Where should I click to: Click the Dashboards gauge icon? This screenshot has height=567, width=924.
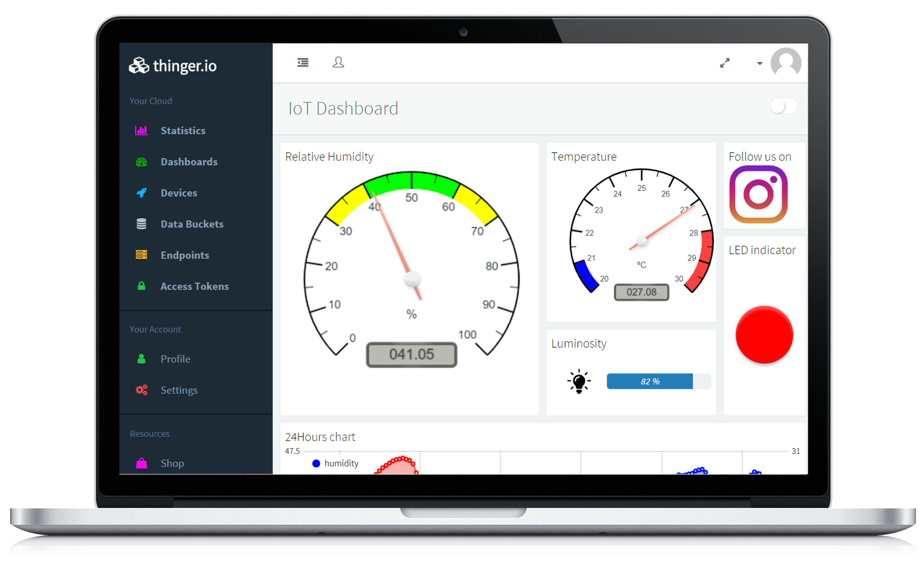(141, 162)
